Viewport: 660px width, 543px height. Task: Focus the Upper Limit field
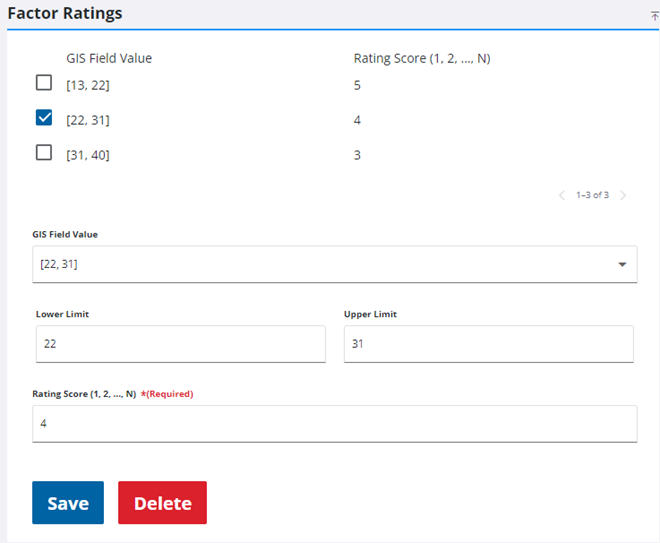point(488,344)
